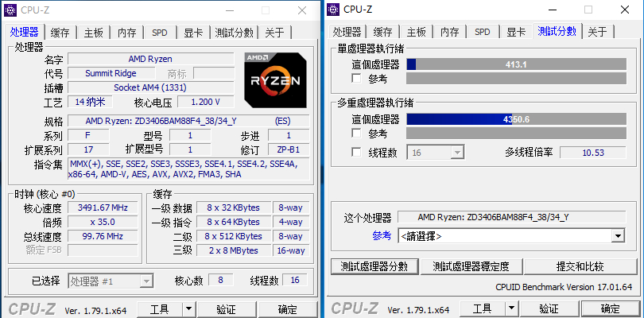The image size is (644, 318).
Task: Expand the 參考 <請選擇> dropdown
Action: tap(511, 236)
